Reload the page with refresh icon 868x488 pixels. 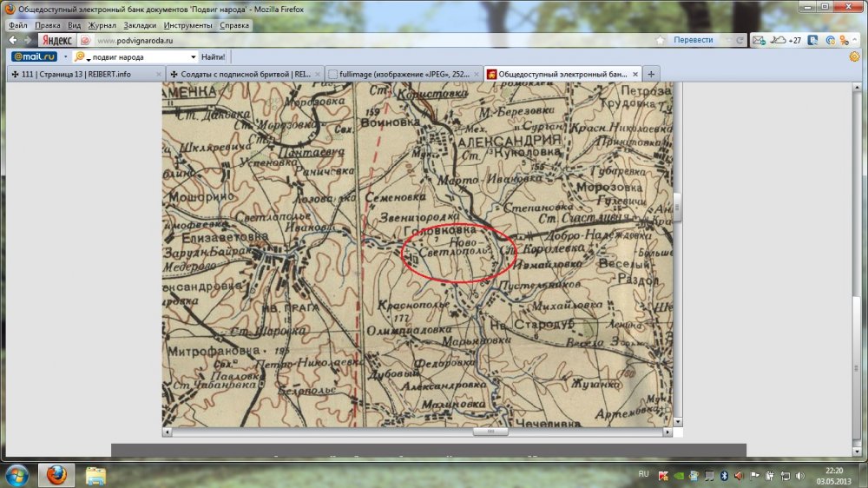click(739, 40)
